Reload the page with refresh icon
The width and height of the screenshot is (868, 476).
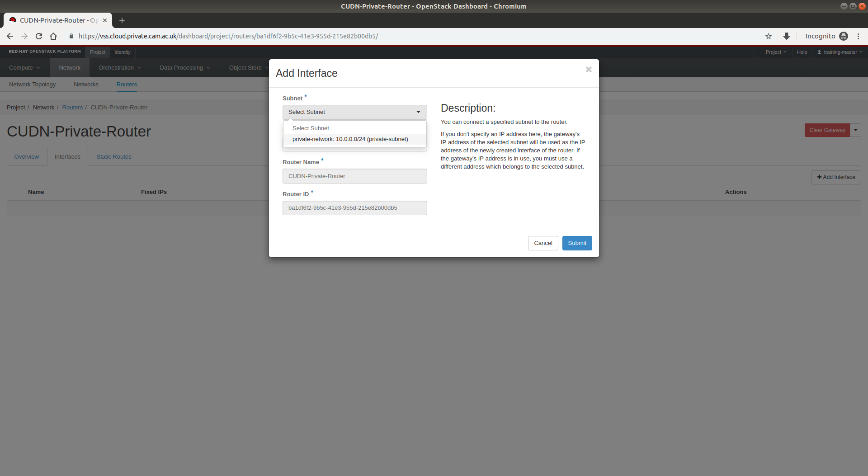tap(39, 36)
